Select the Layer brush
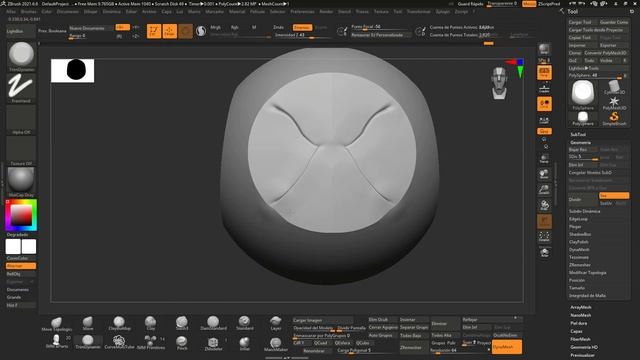This screenshot has width=640, height=360. (x=276, y=323)
